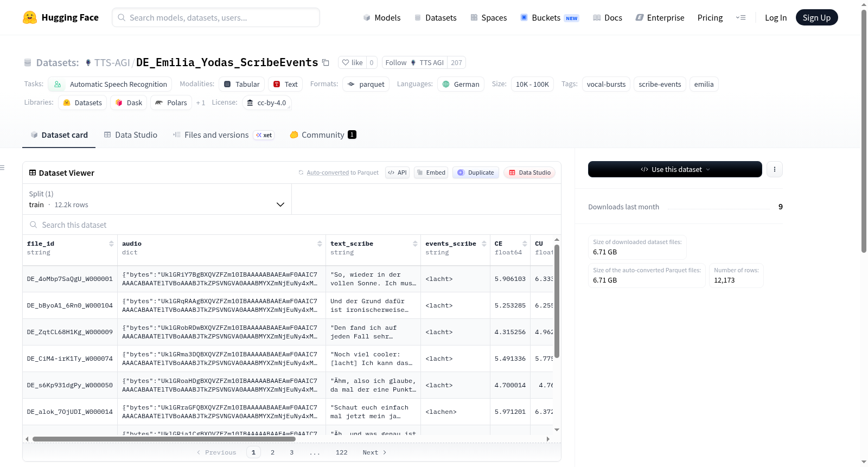Jump to page 122 of the table

click(x=341, y=452)
